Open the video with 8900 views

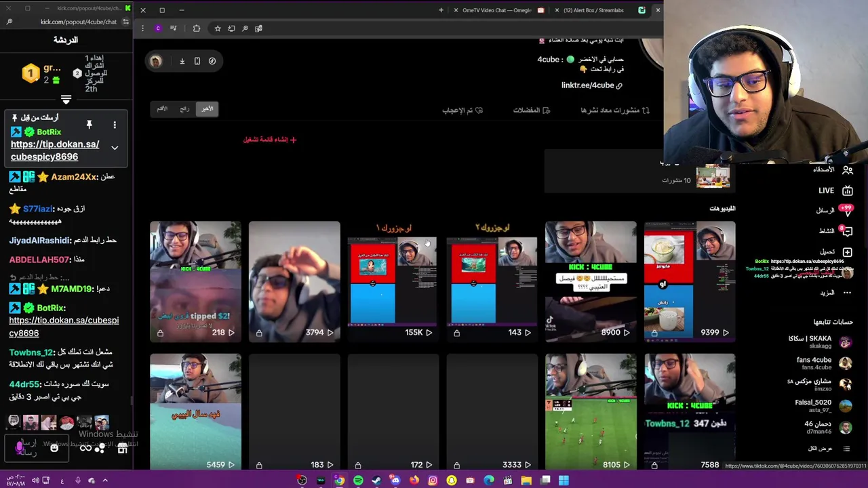pos(591,281)
